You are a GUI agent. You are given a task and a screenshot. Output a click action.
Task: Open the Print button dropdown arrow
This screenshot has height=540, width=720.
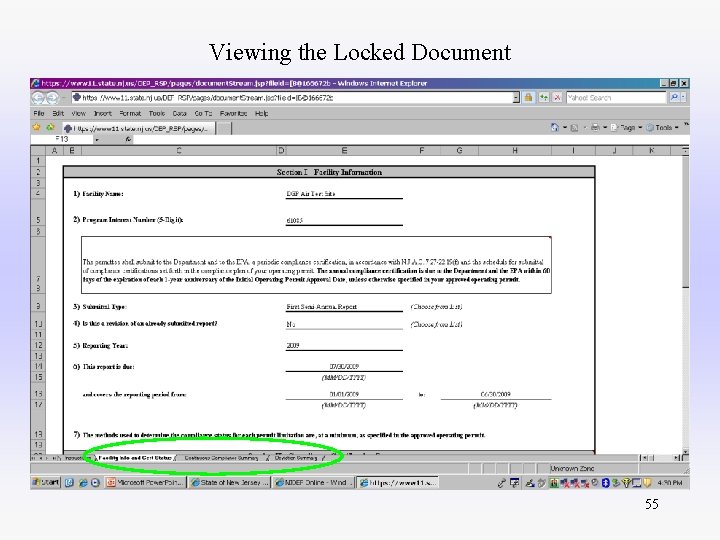605,128
